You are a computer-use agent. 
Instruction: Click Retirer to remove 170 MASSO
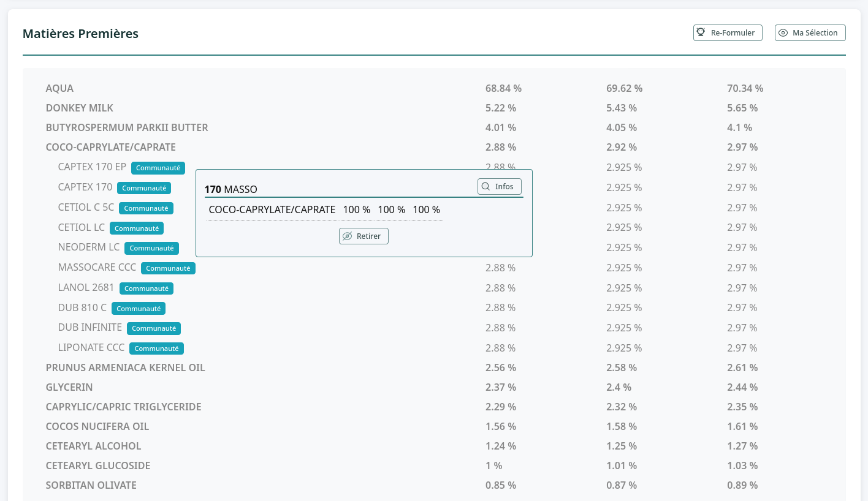[x=364, y=236]
